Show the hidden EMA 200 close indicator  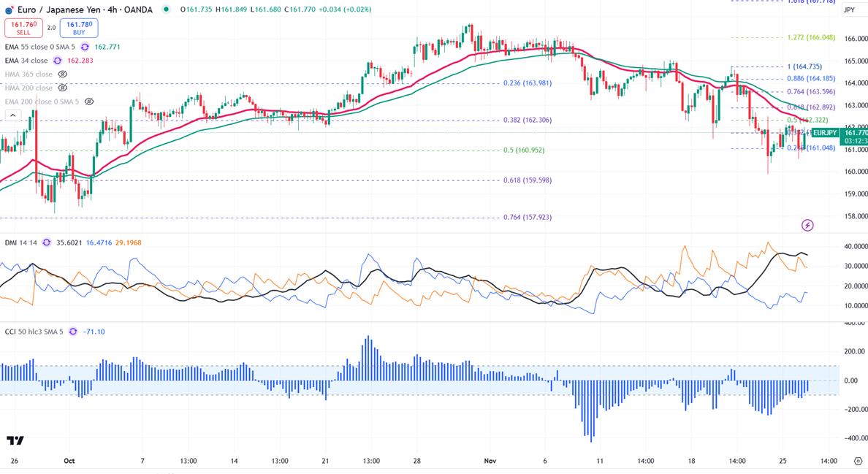[88, 102]
